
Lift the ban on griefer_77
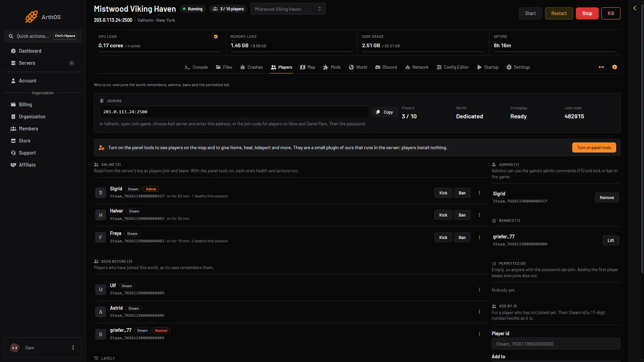pyautogui.click(x=611, y=241)
